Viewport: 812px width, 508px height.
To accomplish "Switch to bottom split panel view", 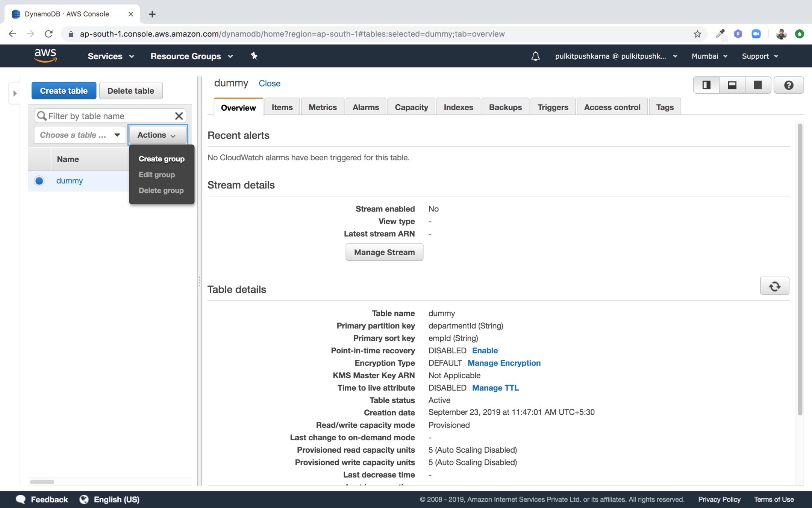I will click(x=732, y=85).
